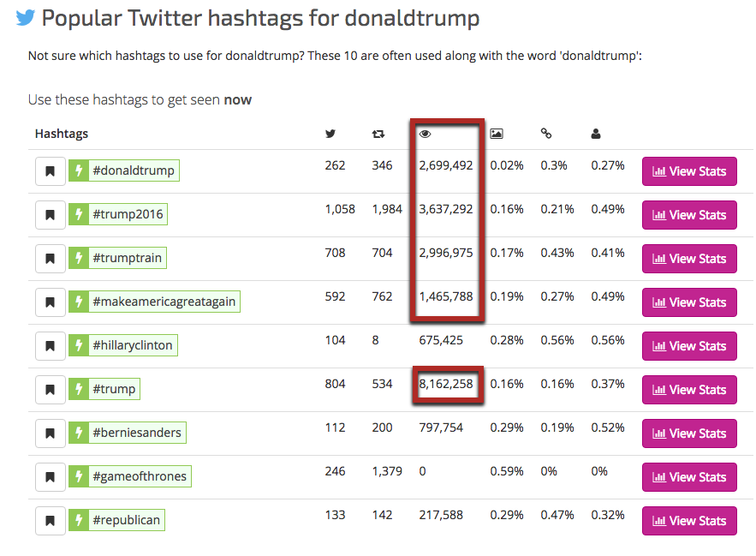Click the 8,162,258 impressions value
This screenshot has width=756, height=556.
445,384
